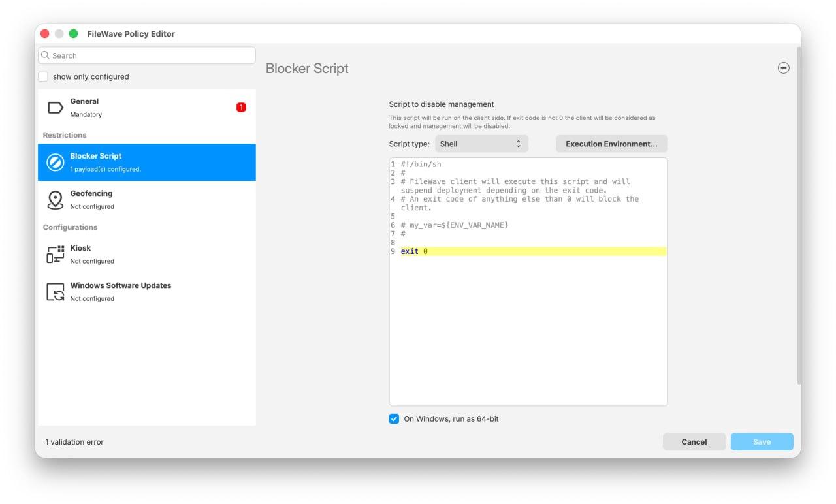Open the Geofencing section

147,200
